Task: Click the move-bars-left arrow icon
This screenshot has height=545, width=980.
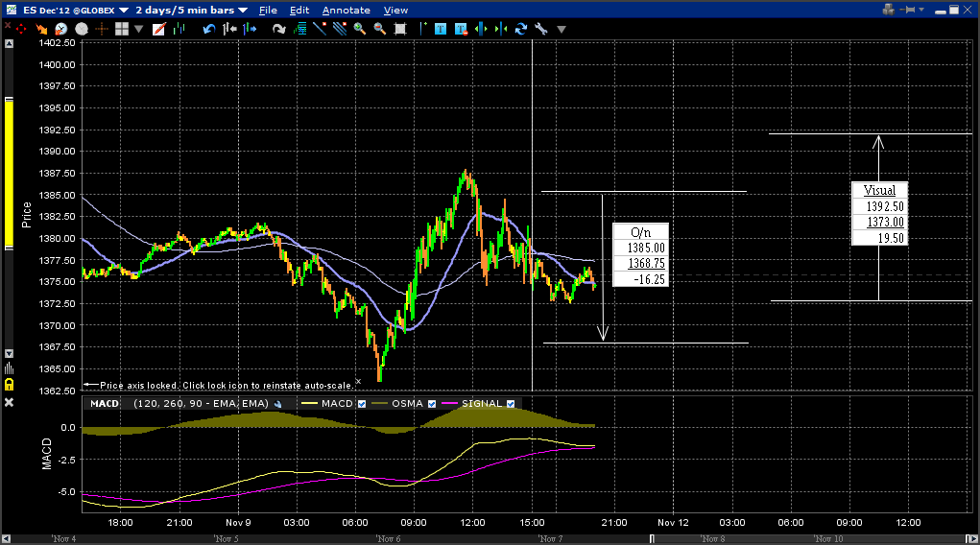Action: (229, 29)
